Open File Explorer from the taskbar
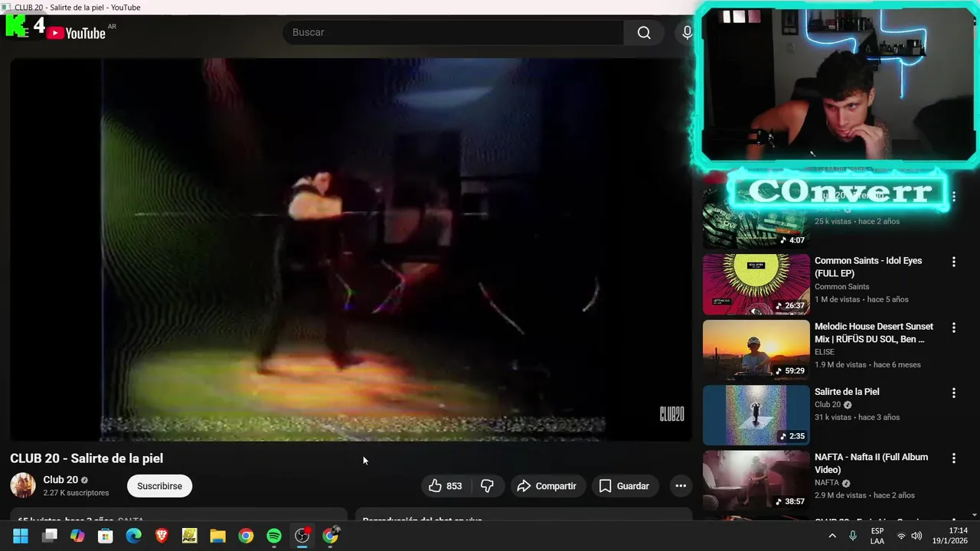 pyautogui.click(x=217, y=536)
